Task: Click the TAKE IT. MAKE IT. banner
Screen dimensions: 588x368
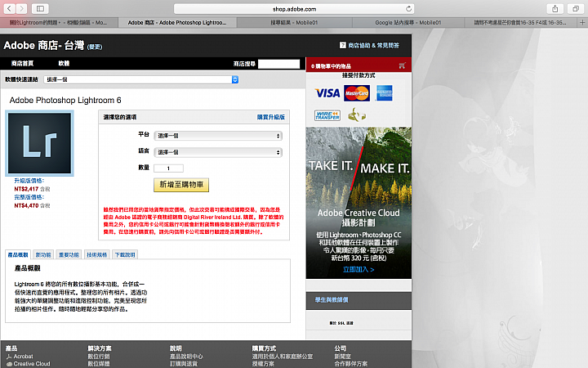Action: tap(359, 203)
